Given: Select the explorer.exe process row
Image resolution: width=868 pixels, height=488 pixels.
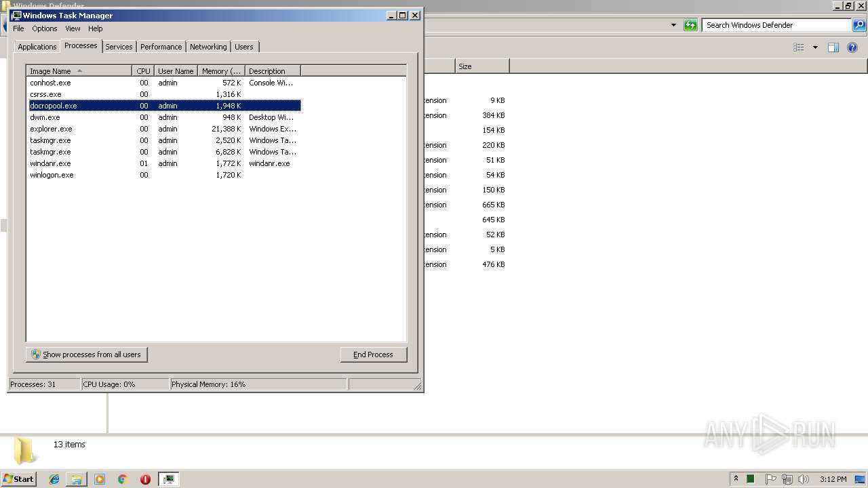Looking at the screenshot, I should [164, 129].
